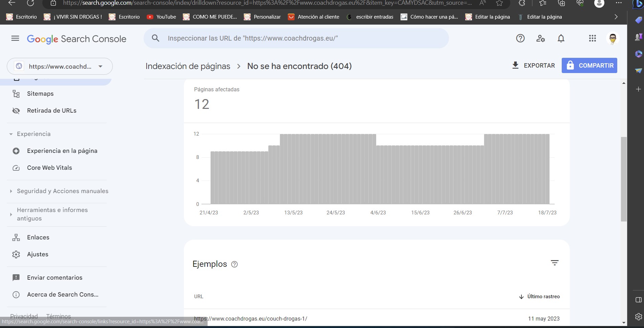This screenshot has height=328, width=644.
Task: Click the Enviar comentarios feedback icon
Action: click(16, 278)
